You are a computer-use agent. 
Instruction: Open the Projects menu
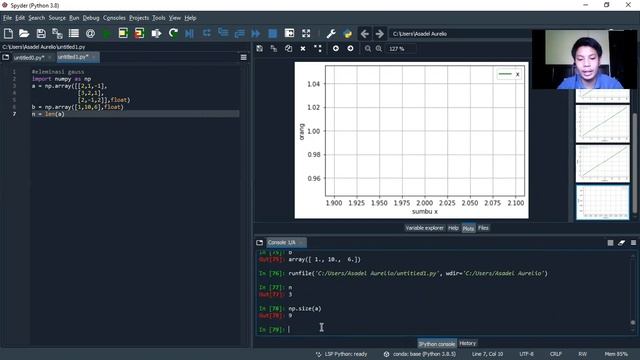(x=139, y=18)
